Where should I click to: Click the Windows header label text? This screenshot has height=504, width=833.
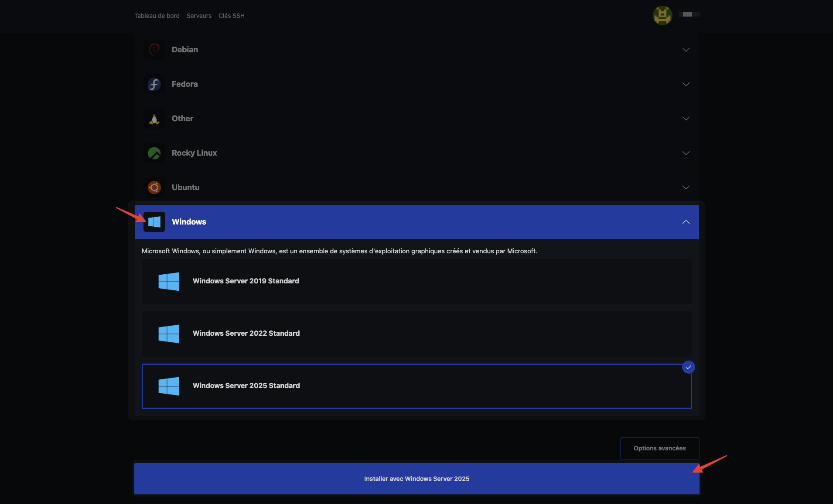[x=189, y=222]
